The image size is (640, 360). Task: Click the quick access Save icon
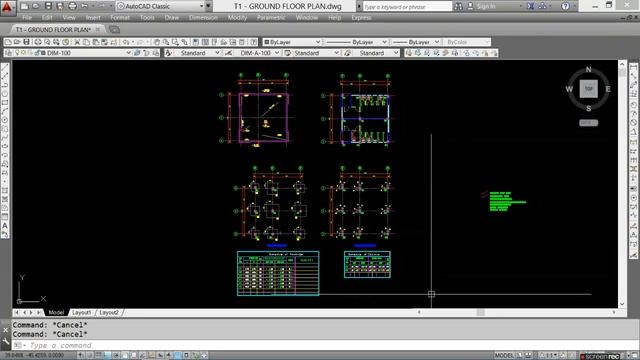click(x=48, y=6)
